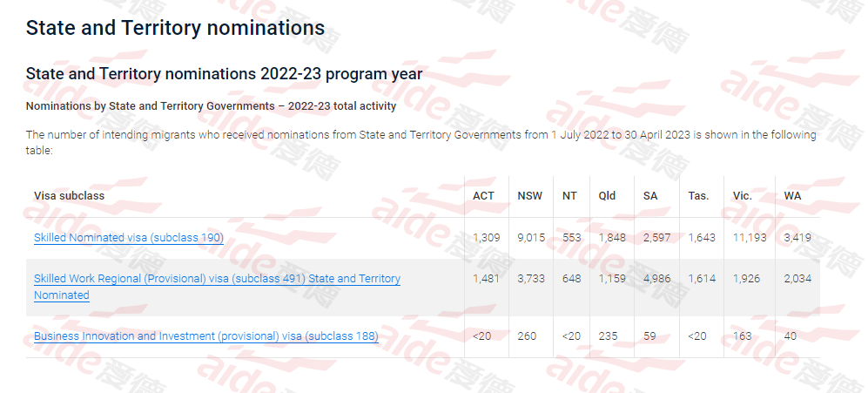Select the 235 Qld subclass 188 cell
Viewport: 868px width, 393px height.
pos(608,335)
